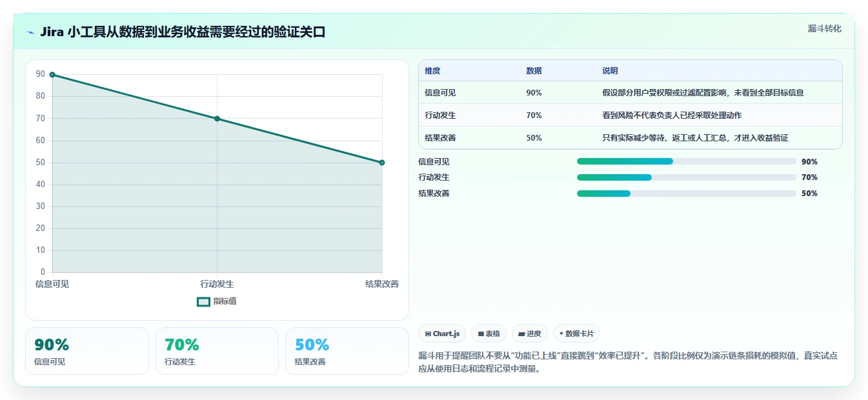Click the description starting 只有实际减少等待

pyautogui.click(x=695, y=138)
